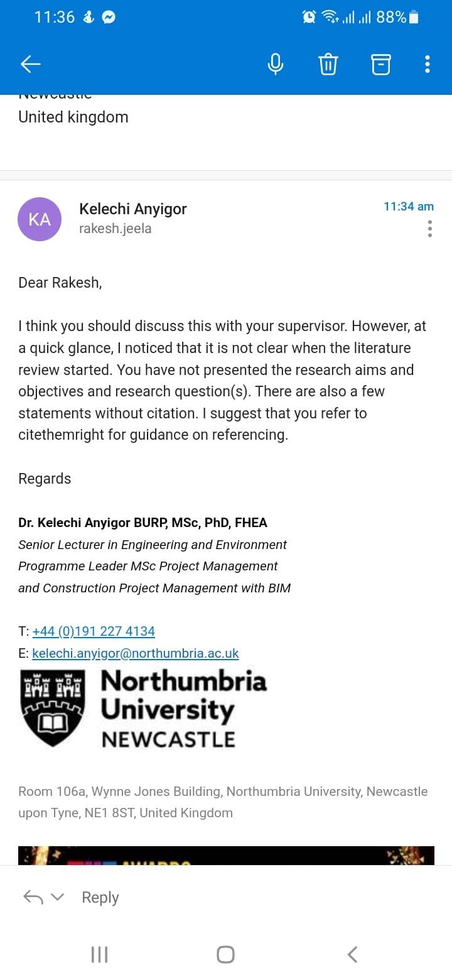The height and width of the screenshot is (980, 452).
Task: Open the header three-dot overflow menu
Action: click(428, 64)
